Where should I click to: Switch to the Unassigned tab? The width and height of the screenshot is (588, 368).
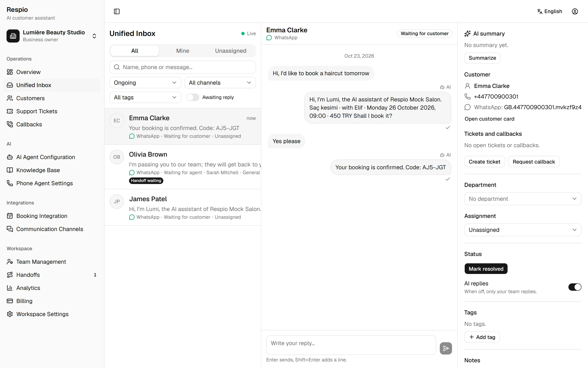click(231, 51)
